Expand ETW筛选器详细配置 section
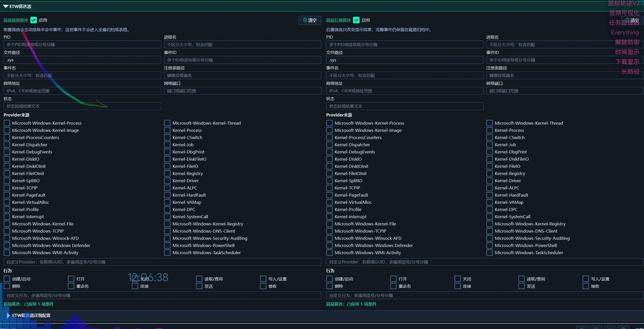This screenshot has height=329, width=644. pyautogui.click(x=8, y=315)
